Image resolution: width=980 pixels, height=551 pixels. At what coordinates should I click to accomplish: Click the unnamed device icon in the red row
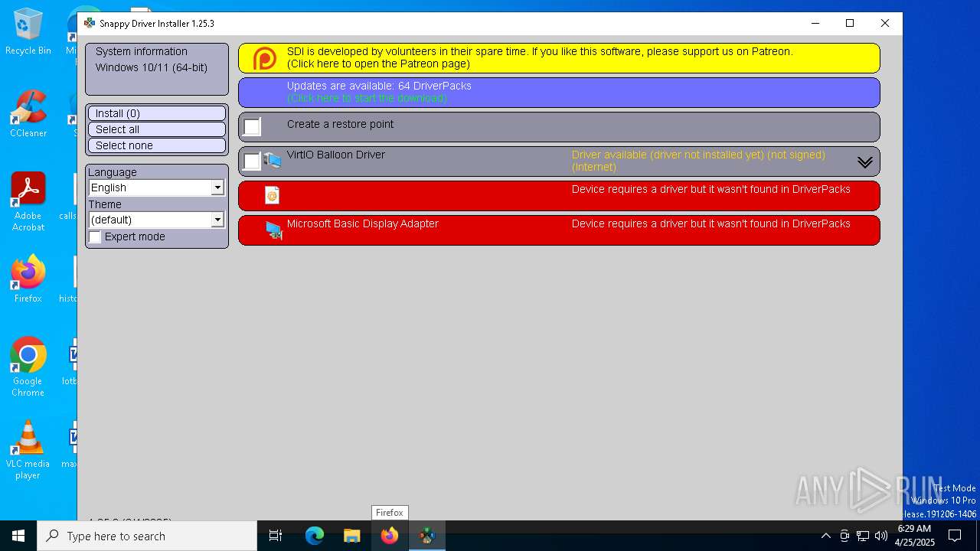coord(272,195)
